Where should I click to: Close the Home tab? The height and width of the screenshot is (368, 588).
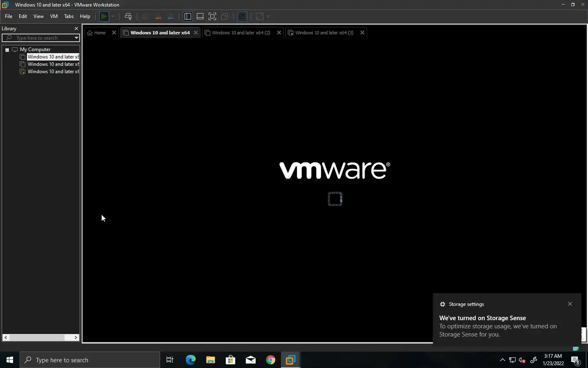point(114,33)
